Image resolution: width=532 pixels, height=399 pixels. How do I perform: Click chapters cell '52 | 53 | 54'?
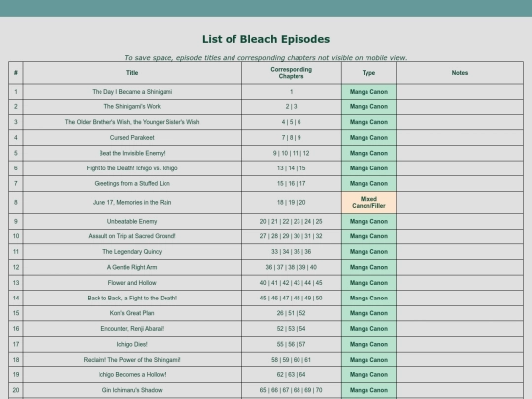click(x=291, y=329)
